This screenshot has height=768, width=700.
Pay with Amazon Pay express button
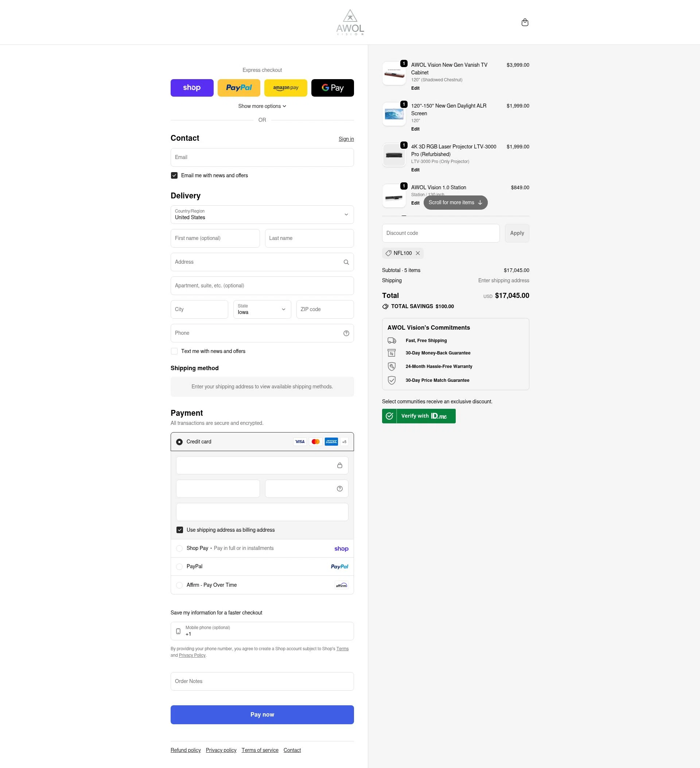coord(285,88)
